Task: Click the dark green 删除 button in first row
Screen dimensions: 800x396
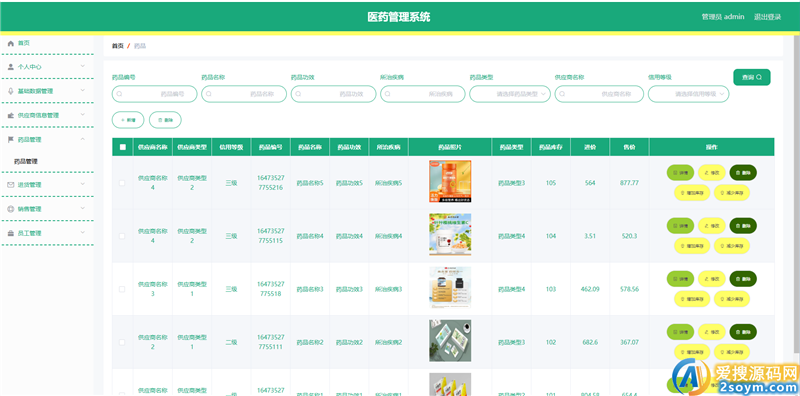Action: click(743, 173)
